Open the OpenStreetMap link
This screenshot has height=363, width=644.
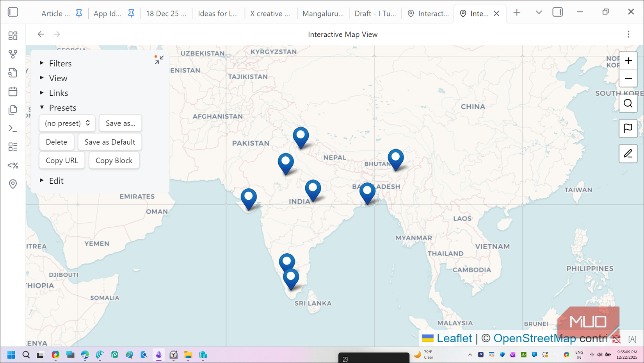[x=535, y=338]
